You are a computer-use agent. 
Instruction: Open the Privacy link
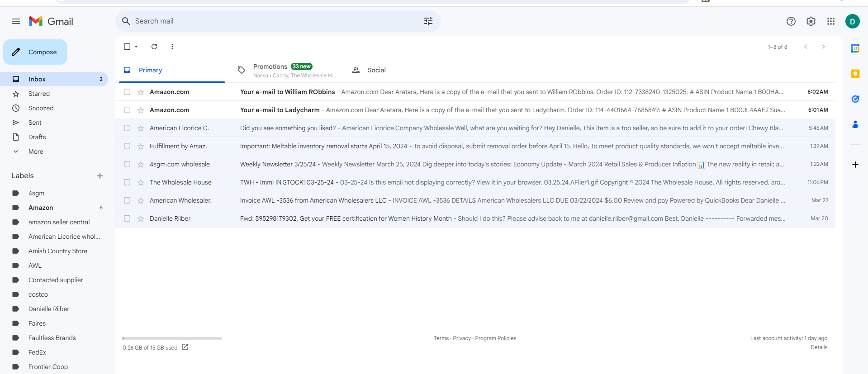(462, 338)
